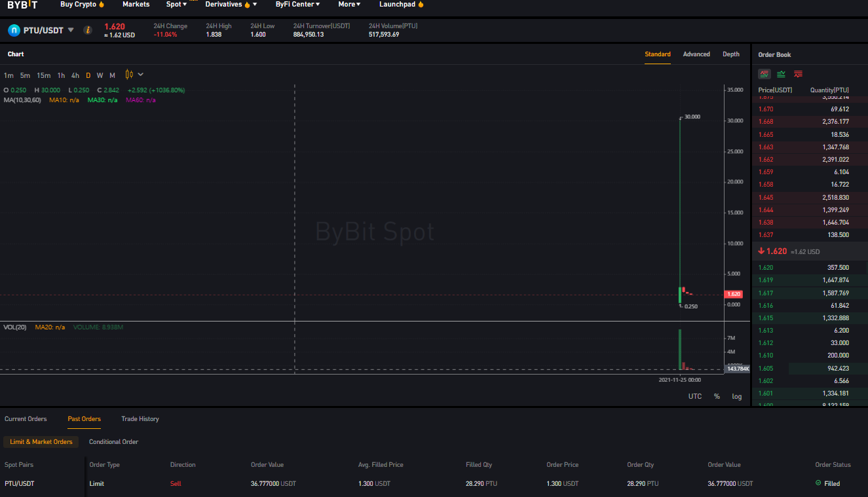Show both bids and asks in order book
This screenshot has height=497, width=868.
click(x=764, y=74)
